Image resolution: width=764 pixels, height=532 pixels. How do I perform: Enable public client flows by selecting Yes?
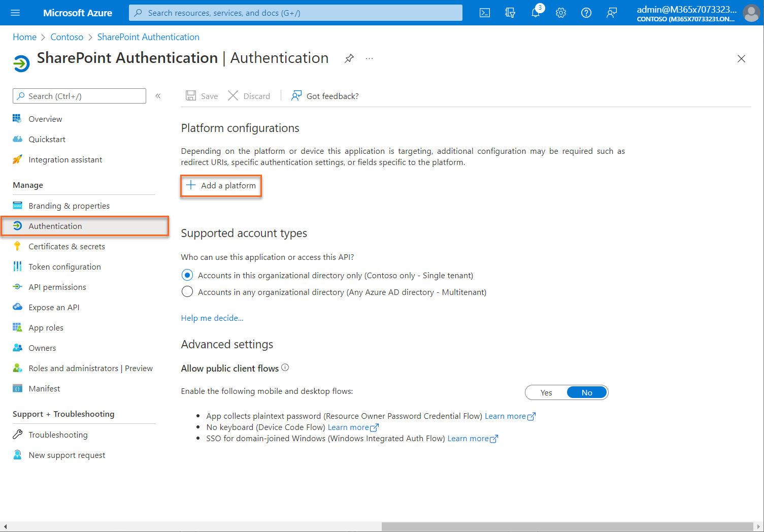546,392
